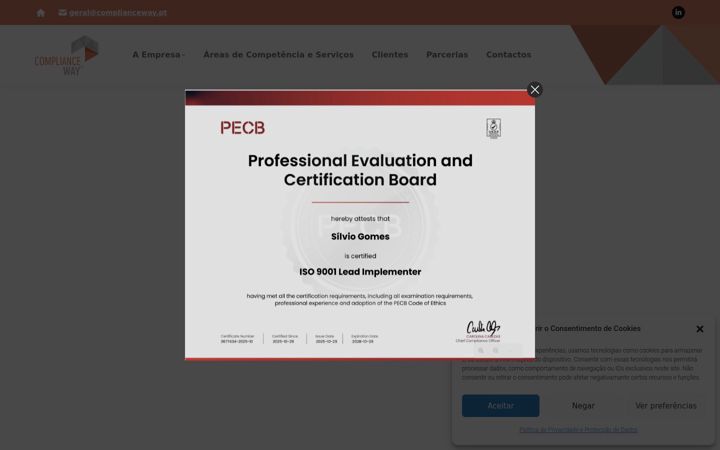
Task: Select the name Sílvio Gomes on certificate
Action: pyautogui.click(x=360, y=236)
